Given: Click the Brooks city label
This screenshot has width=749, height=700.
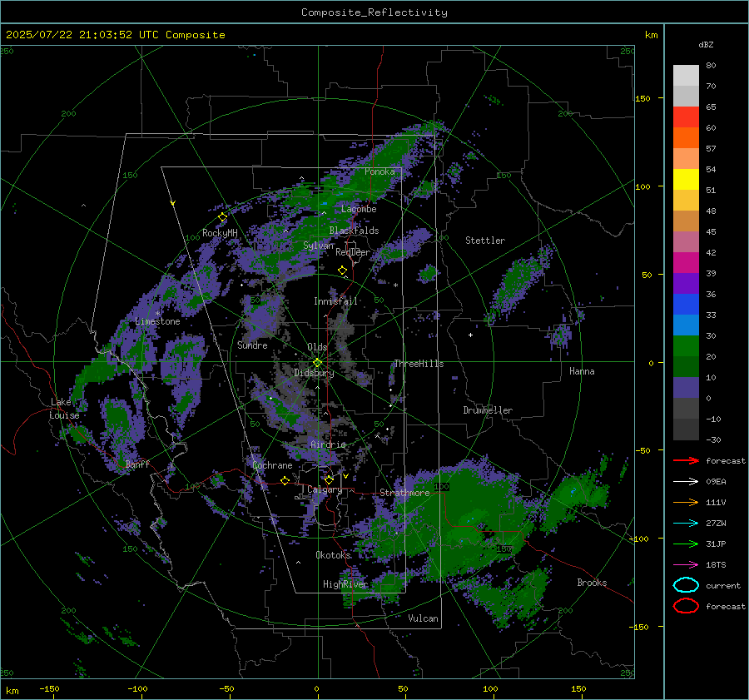Looking at the screenshot, I should pos(592,583).
